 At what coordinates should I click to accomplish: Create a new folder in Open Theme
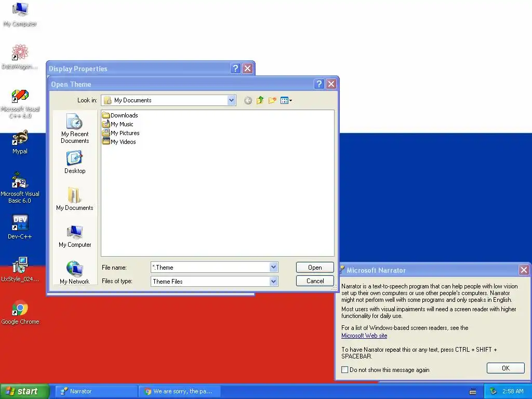tap(272, 100)
